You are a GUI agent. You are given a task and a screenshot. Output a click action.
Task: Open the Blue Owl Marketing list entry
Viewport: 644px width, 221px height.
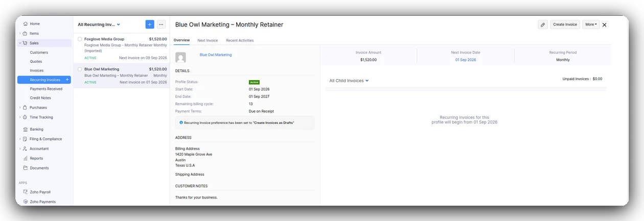[x=122, y=76]
